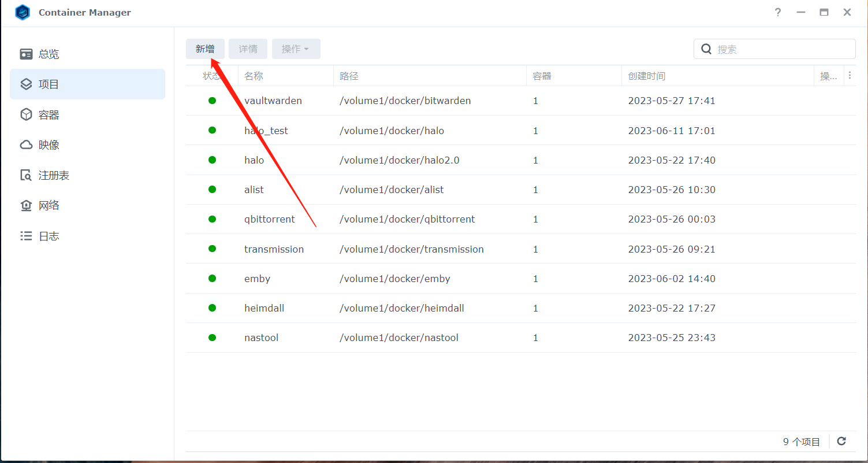Screen dimensions: 868x463
Task: Click into the 搜索 search field
Action: 774,49
